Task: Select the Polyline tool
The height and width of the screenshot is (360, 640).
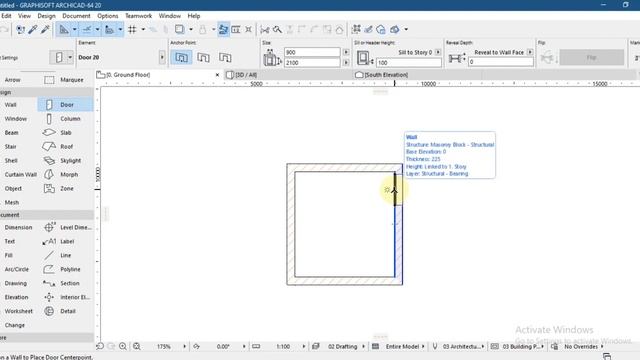Action: tap(65, 269)
